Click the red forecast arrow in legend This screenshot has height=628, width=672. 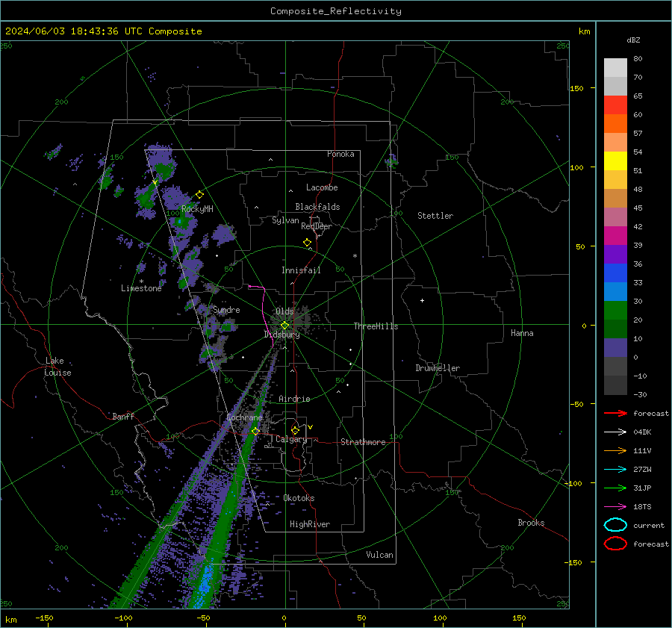(615, 413)
